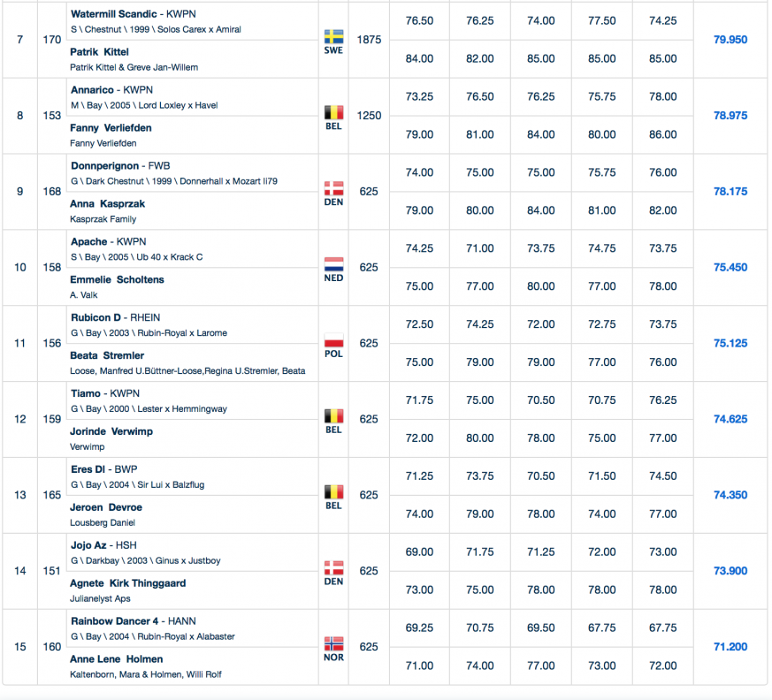Open the total score 79.950

[730, 40]
